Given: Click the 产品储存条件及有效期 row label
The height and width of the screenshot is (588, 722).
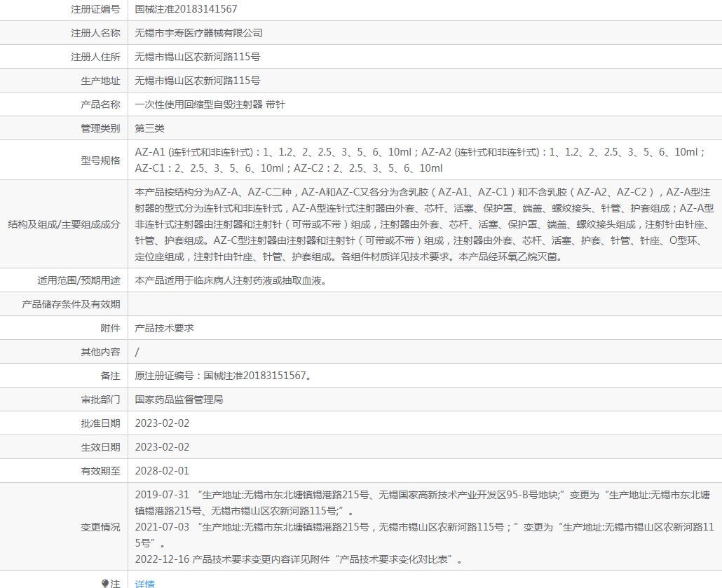Looking at the screenshot, I should click(71, 304).
